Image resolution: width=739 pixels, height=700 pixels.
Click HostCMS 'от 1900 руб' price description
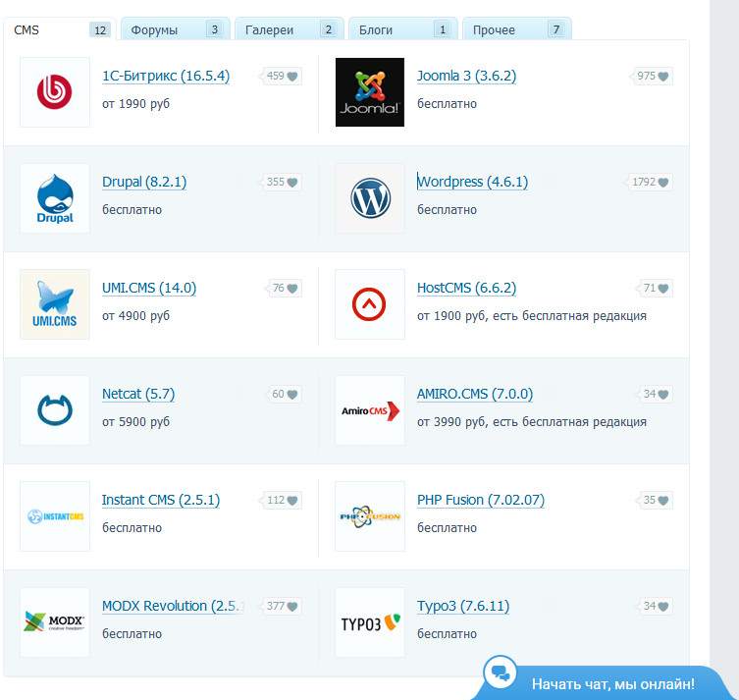pyautogui.click(x=532, y=316)
